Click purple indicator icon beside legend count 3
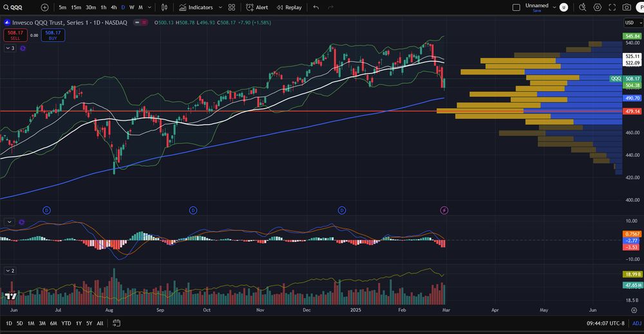The width and height of the screenshot is (644, 334). coord(23,48)
